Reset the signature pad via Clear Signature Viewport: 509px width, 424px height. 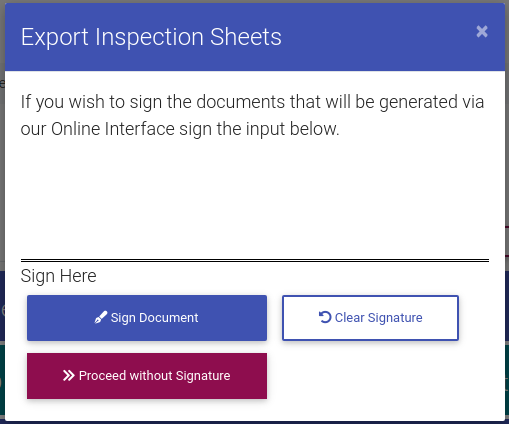point(370,318)
